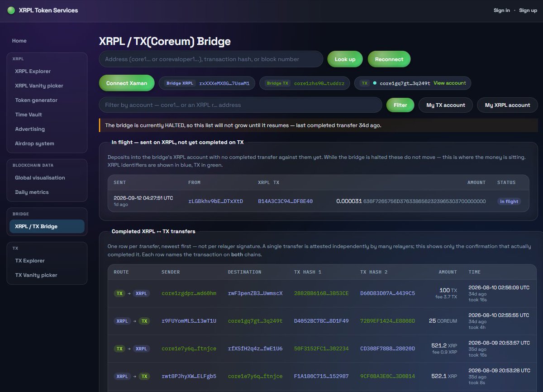Open TX hash CD308F78B8…28020D
Viewport: 543px width, 392px height.
click(387, 349)
